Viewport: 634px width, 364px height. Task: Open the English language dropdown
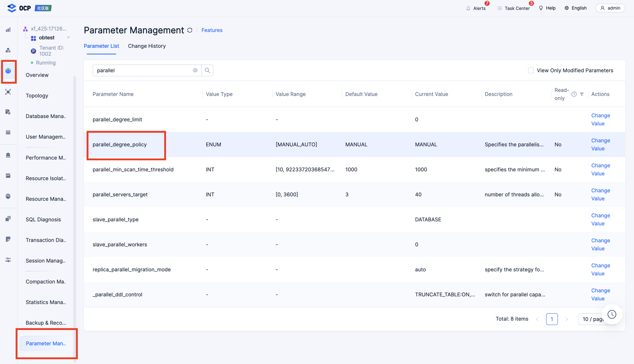point(576,8)
